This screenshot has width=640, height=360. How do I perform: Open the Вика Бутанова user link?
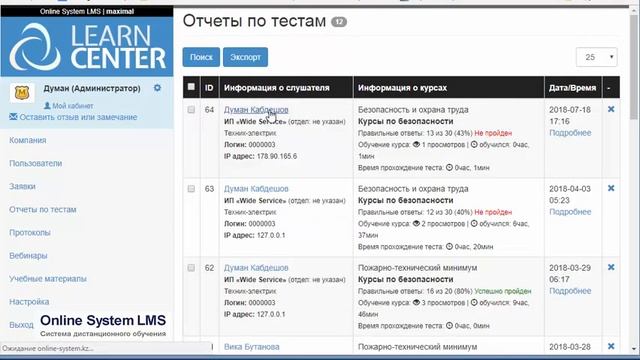pos(251,347)
